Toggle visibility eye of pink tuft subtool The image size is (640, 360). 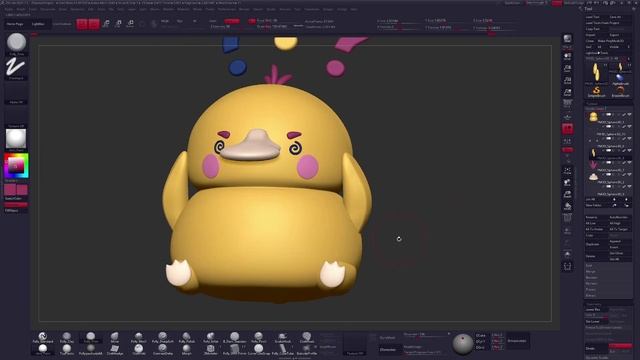630,163
